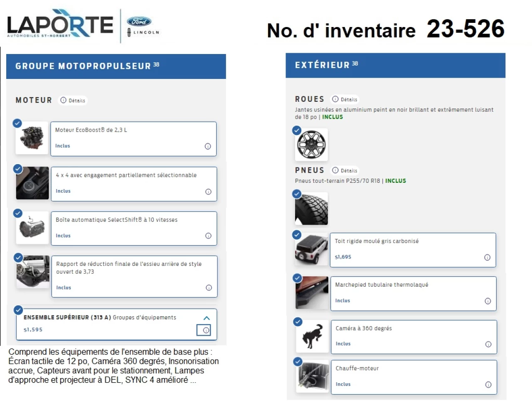Open info icon for 4 x 4 engagement card
The height and width of the screenshot is (403, 532).
[208, 192]
